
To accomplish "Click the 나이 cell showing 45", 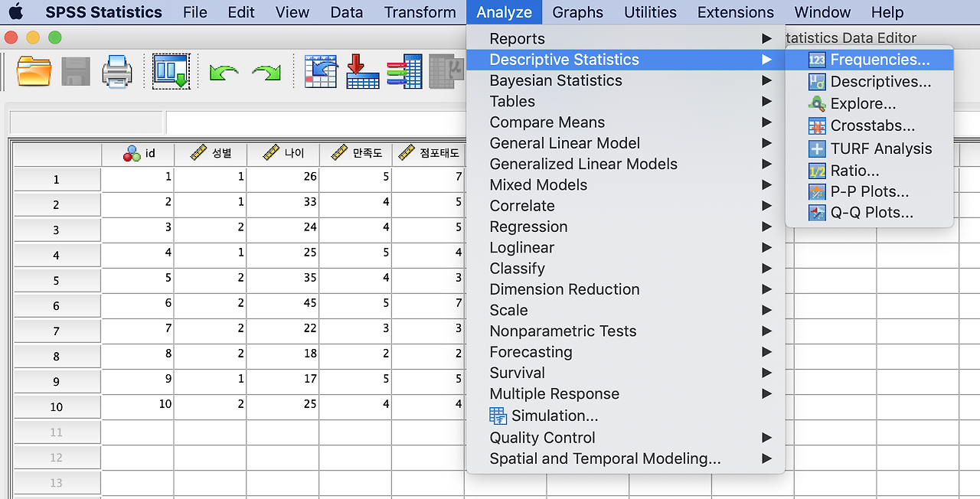I will [283, 306].
